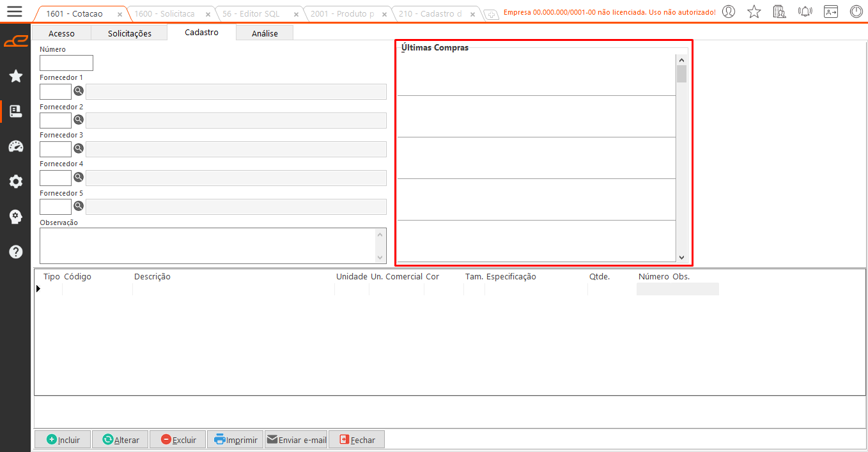Click the power icon to log off
The image size is (868, 452).
point(856,11)
